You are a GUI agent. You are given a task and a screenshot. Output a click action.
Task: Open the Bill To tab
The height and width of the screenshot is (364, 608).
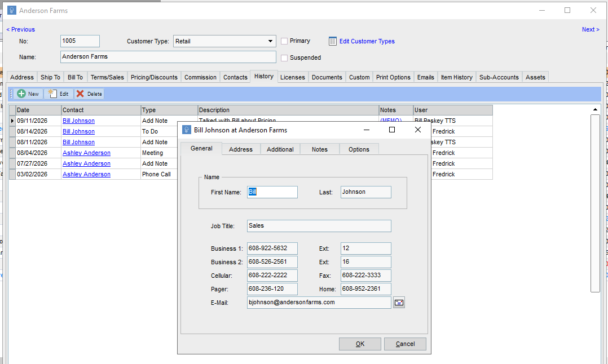point(75,77)
